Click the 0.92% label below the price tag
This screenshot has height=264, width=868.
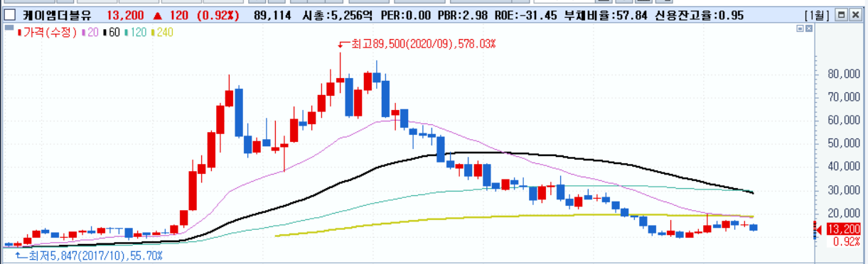[847, 241]
